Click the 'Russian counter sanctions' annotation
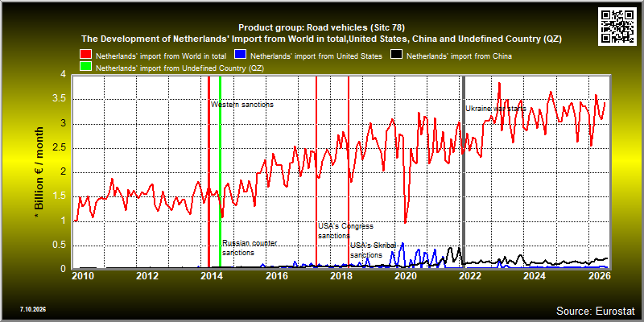Image resolution: width=644 pixels, height=322 pixels. 250,248
